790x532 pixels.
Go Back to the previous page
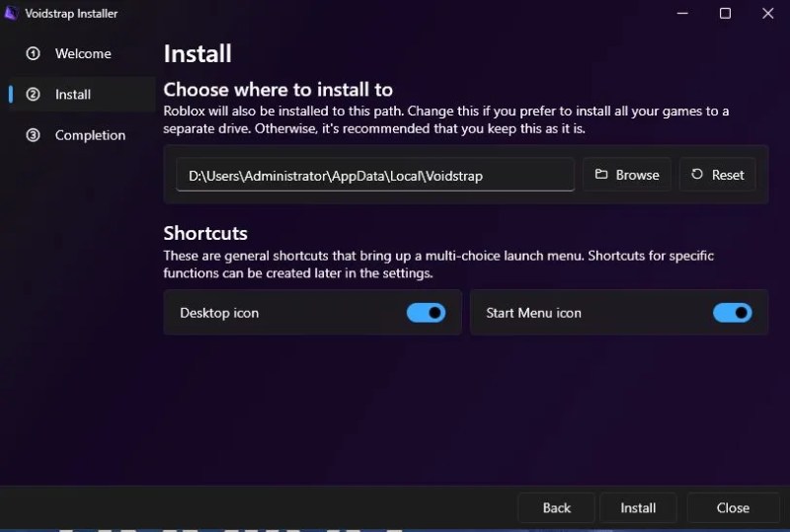[556, 507]
